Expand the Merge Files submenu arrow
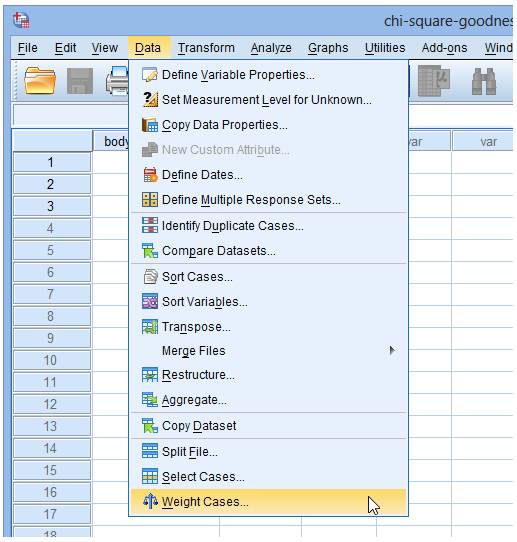 pyautogui.click(x=392, y=350)
